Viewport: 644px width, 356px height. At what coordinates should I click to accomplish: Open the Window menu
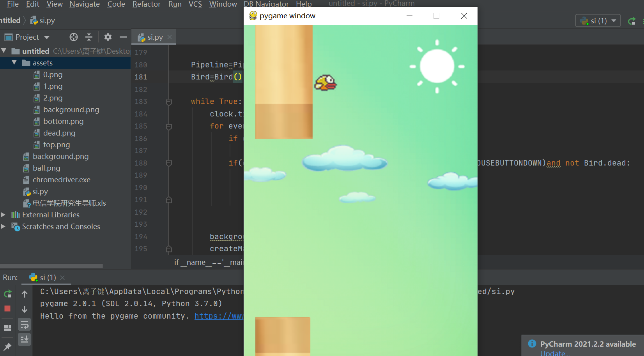(223, 4)
